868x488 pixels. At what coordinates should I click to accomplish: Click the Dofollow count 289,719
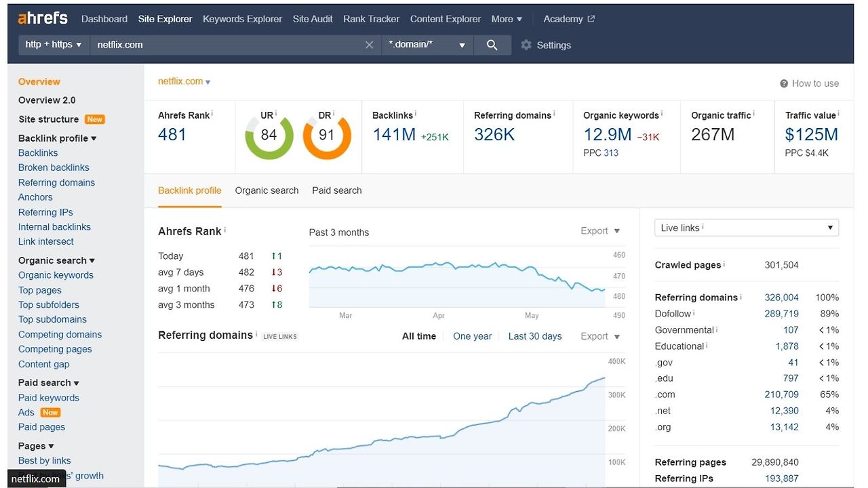781,314
